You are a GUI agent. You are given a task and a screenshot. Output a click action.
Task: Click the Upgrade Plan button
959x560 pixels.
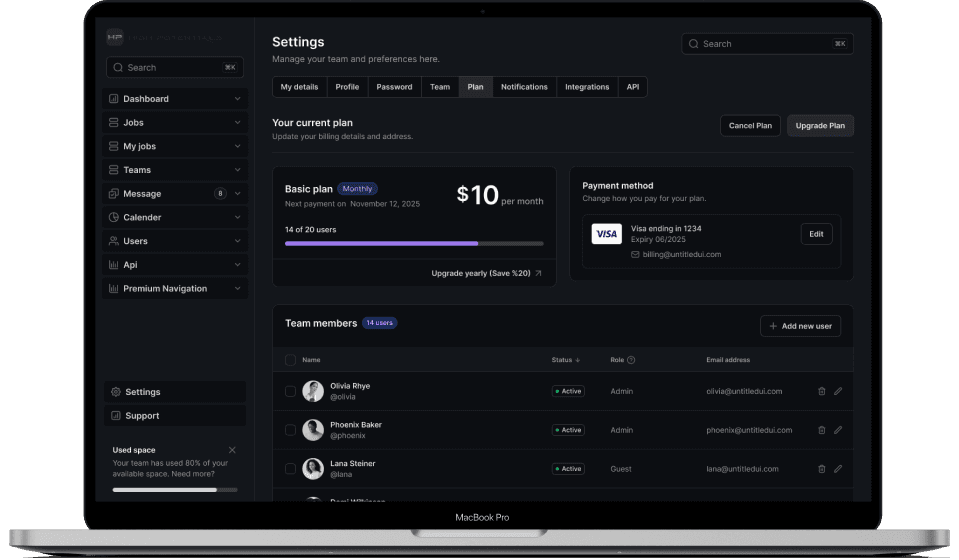point(820,126)
